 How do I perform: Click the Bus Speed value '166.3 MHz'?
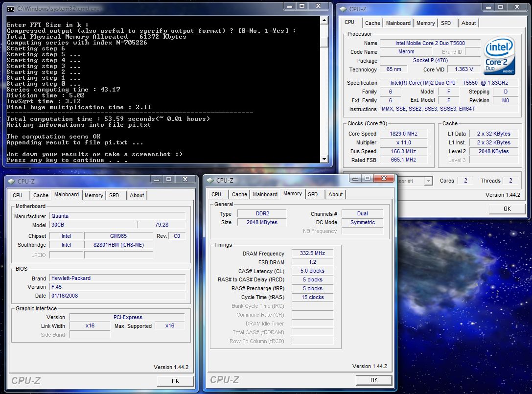tap(403, 151)
